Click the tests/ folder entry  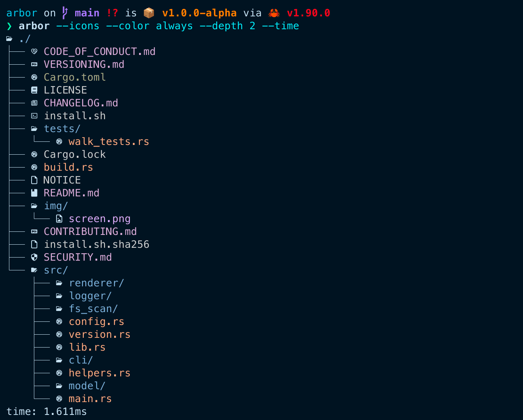click(x=62, y=129)
